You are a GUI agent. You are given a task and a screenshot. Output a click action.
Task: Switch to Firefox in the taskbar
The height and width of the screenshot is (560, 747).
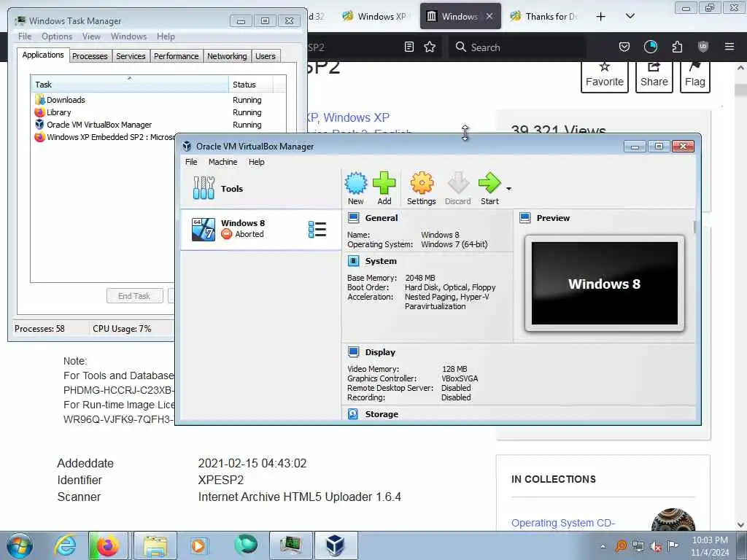tap(108, 545)
